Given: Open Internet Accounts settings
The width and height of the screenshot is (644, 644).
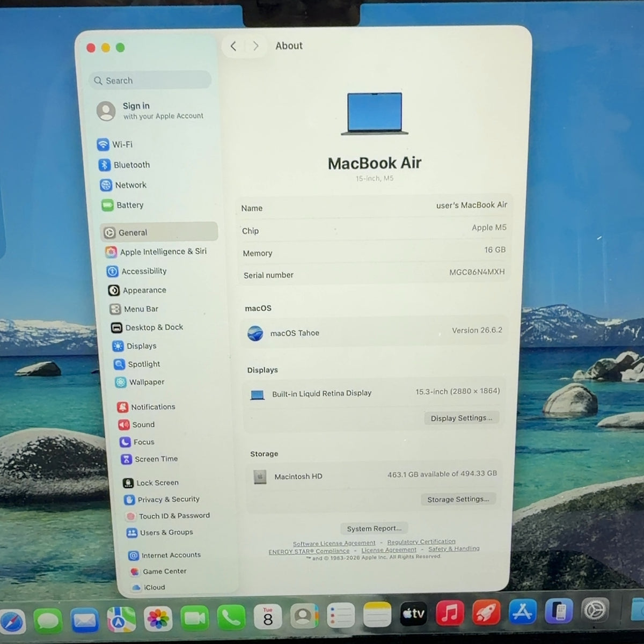Looking at the screenshot, I should 164,555.
